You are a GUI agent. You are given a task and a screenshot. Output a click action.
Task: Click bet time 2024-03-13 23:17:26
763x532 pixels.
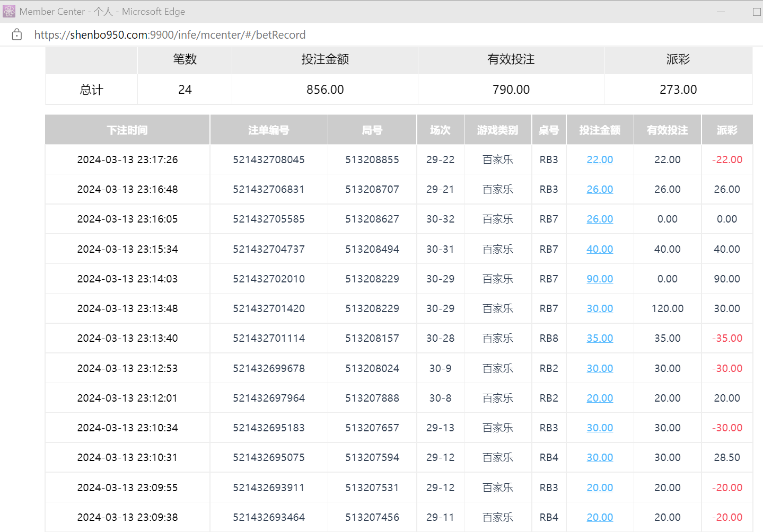coord(127,159)
